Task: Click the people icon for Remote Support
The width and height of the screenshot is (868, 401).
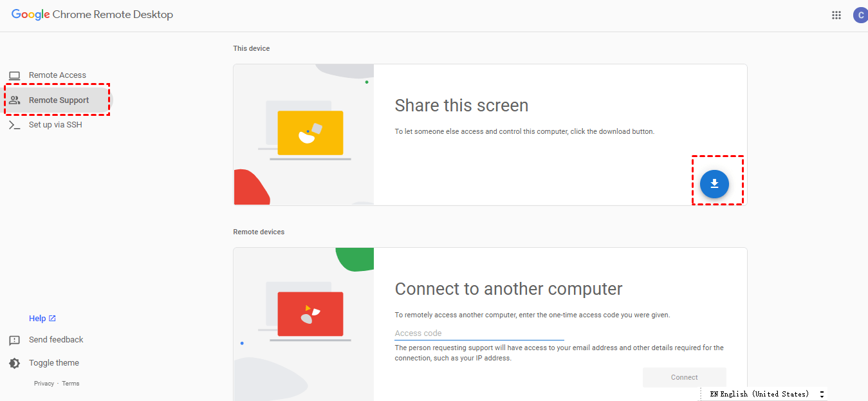Action: tap(14, 100)
